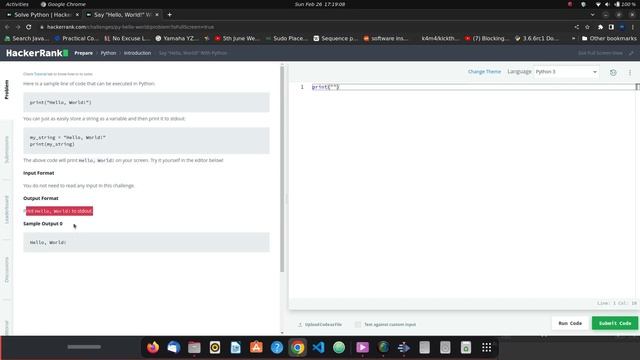Show all applications grid in dock
Viewport: 640px width, 360px height.
pyautogui.click(x=487, y=347)
